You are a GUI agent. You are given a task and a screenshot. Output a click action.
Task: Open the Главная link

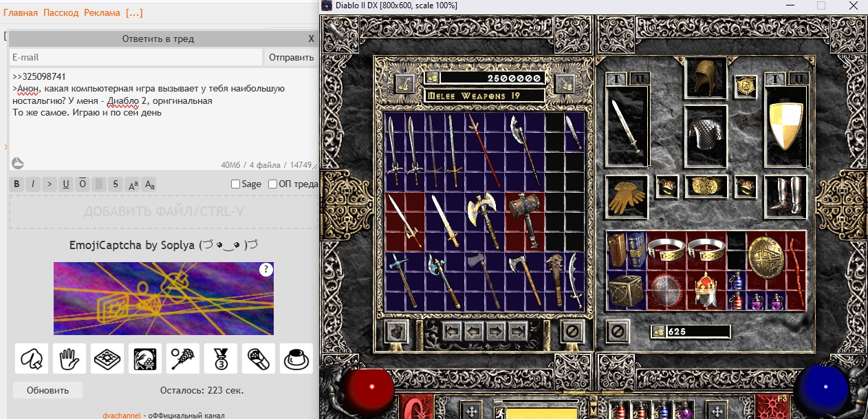(21, 13)
